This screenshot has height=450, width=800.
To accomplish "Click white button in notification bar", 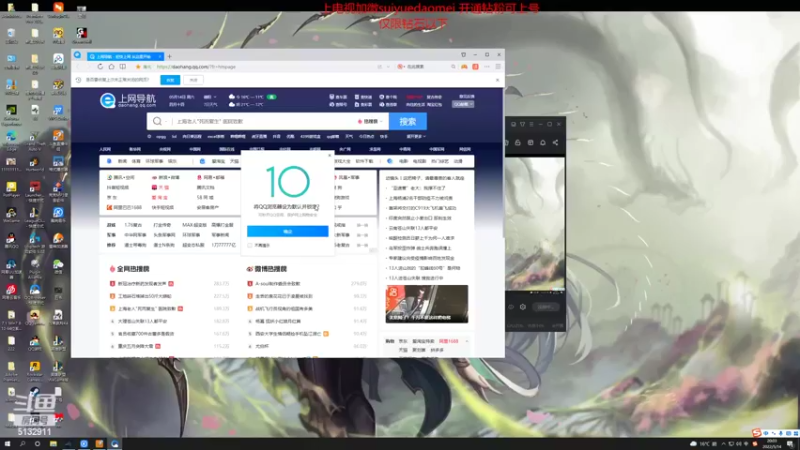I will click(193, 80).
